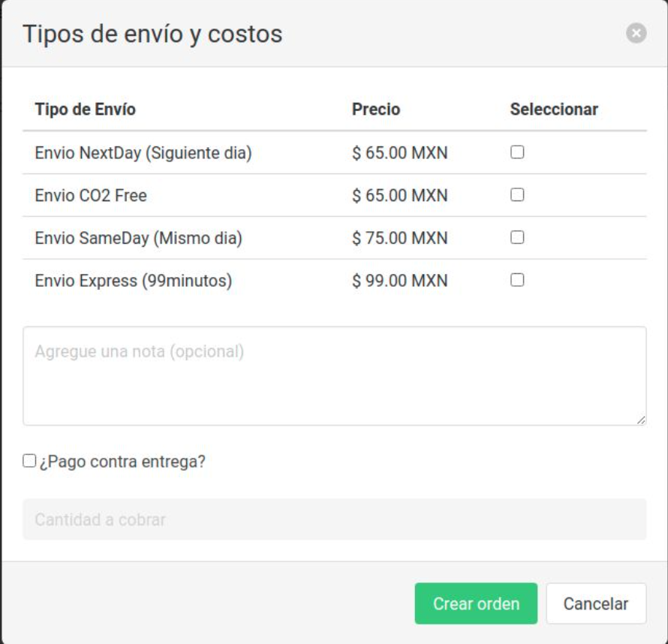The height and width of the screenshot is (644, 668).
Task: Select the Envio NextDay checkbox
Action: tap(517, 152)
